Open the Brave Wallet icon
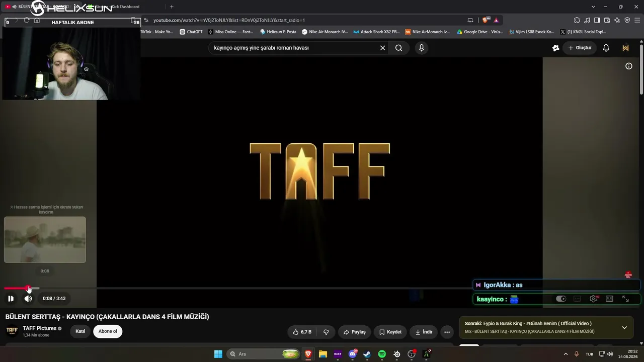 (x=607, y=20)
